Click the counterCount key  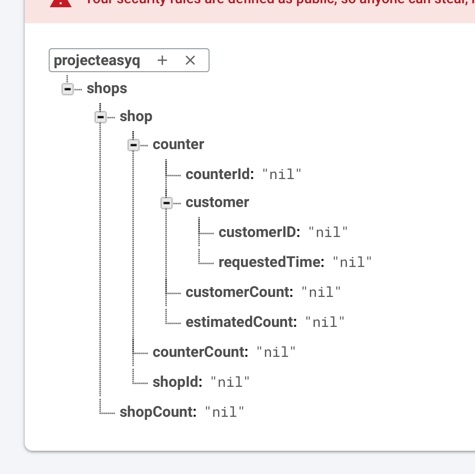[201, 352]
